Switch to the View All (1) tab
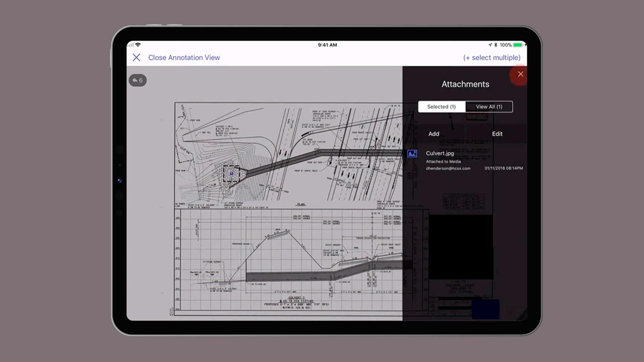 (489, 107)
